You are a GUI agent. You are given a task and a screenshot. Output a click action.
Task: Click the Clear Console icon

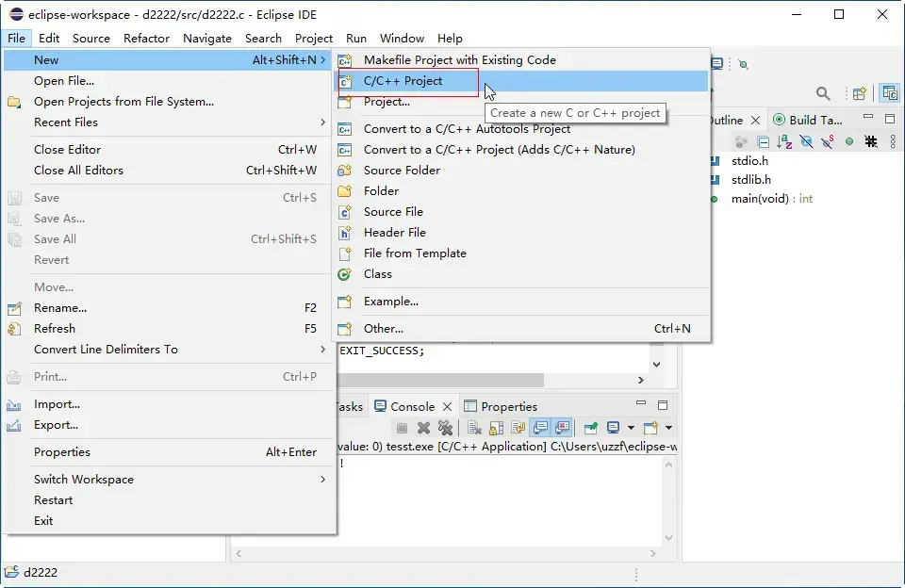[x=474, y=428]
